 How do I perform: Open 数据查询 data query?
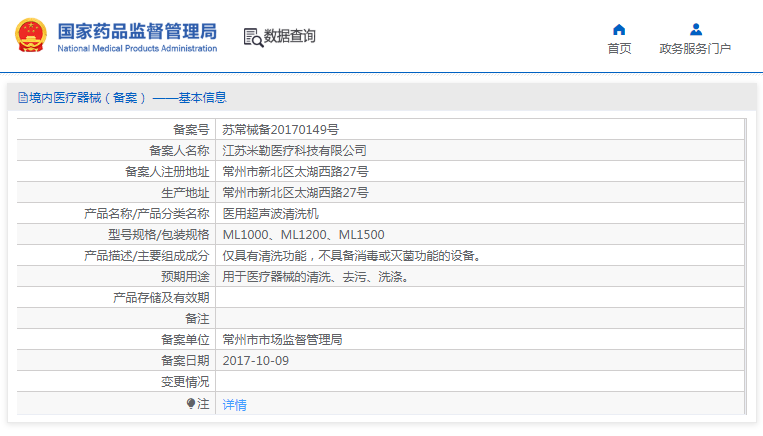(x=290, y=36)
